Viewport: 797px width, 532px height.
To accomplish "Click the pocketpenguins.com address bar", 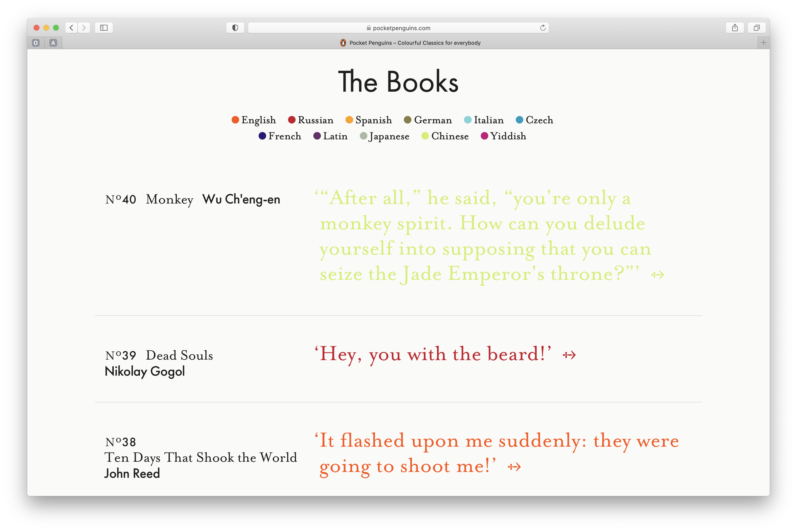I will coord(398,28).
